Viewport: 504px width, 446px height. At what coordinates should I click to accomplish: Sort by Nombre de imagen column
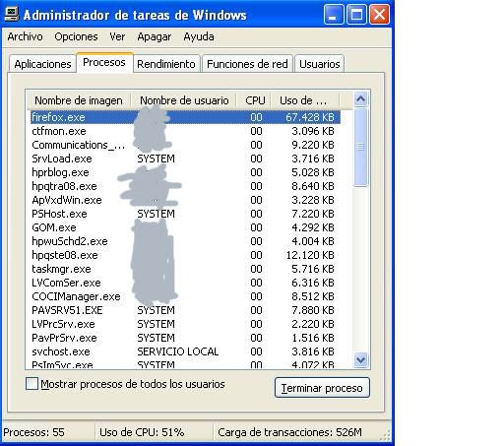tap(79, 100)
